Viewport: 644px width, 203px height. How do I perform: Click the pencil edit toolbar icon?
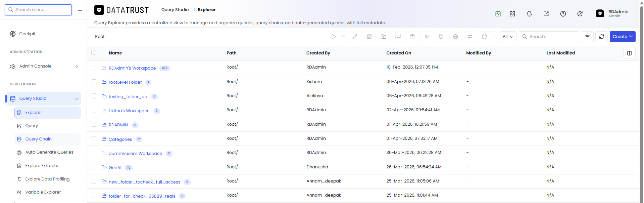tap(355, 37)
